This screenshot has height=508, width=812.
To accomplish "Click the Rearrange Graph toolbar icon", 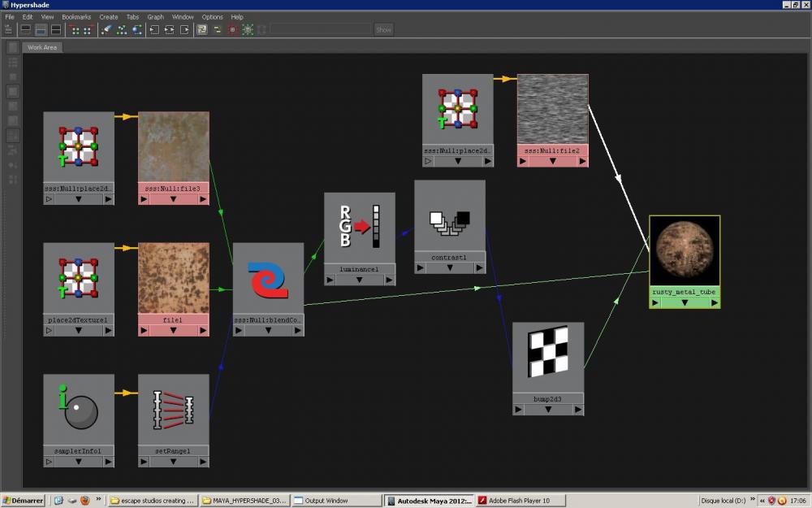I will point(121,29).
